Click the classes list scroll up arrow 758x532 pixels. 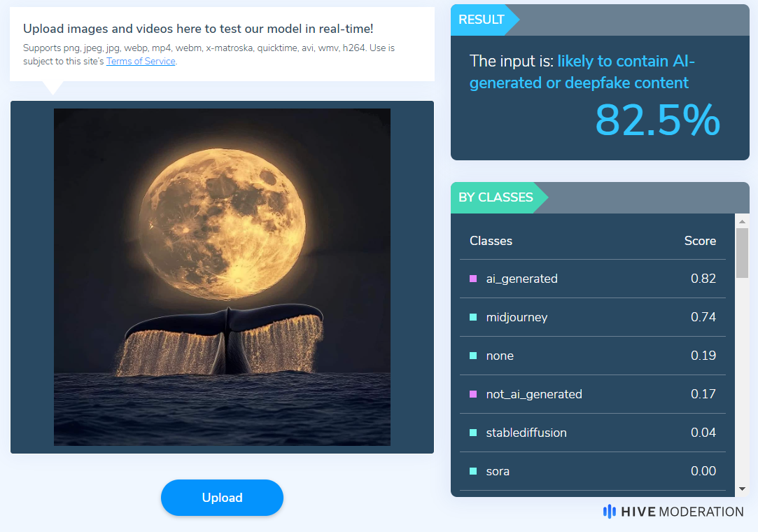(x=742, y=221)
